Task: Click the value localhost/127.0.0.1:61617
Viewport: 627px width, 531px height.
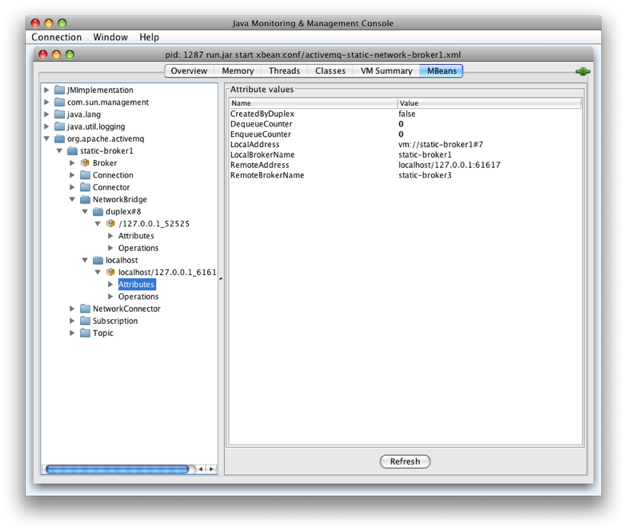Action: point(449,165)
